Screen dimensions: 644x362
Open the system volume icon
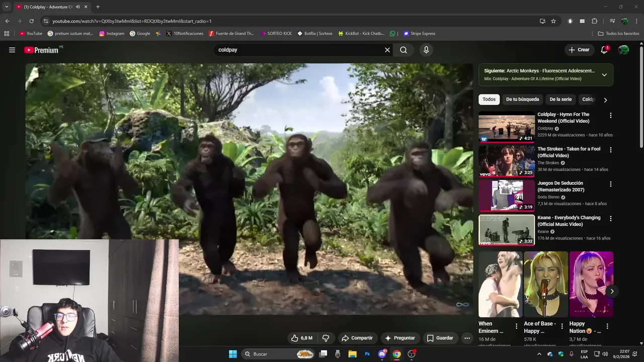pyautogui.click(x=605, y=354)
